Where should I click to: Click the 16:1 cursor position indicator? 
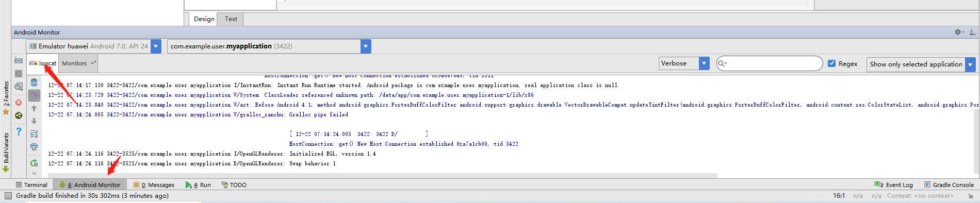(839, 196)
